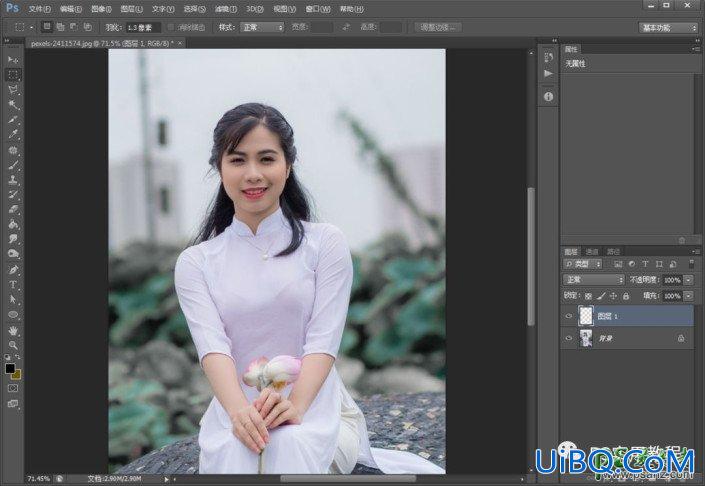Select the Crop tool
Image resolution: width=705 pixels, height=486 pixels.
13,120
